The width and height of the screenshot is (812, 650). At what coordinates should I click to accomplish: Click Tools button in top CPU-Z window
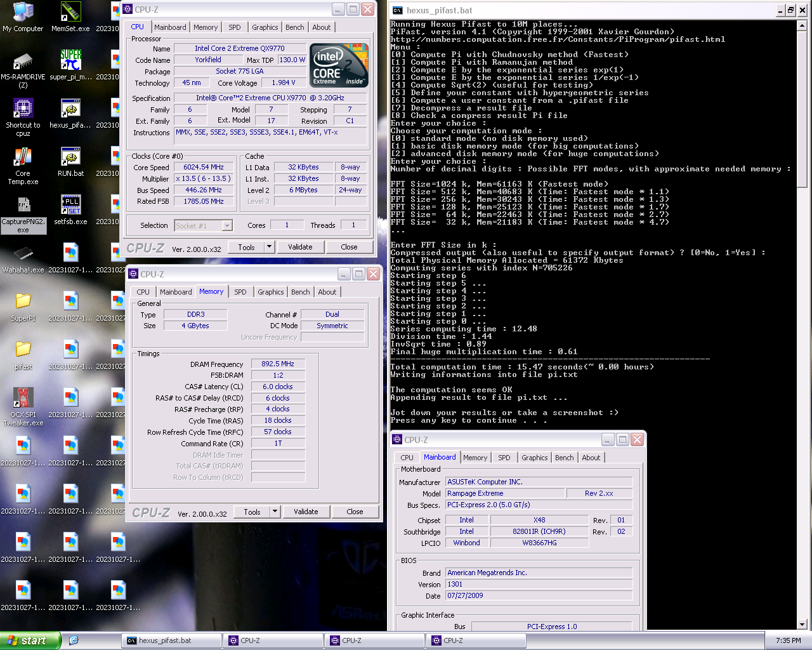click(247, 247)
